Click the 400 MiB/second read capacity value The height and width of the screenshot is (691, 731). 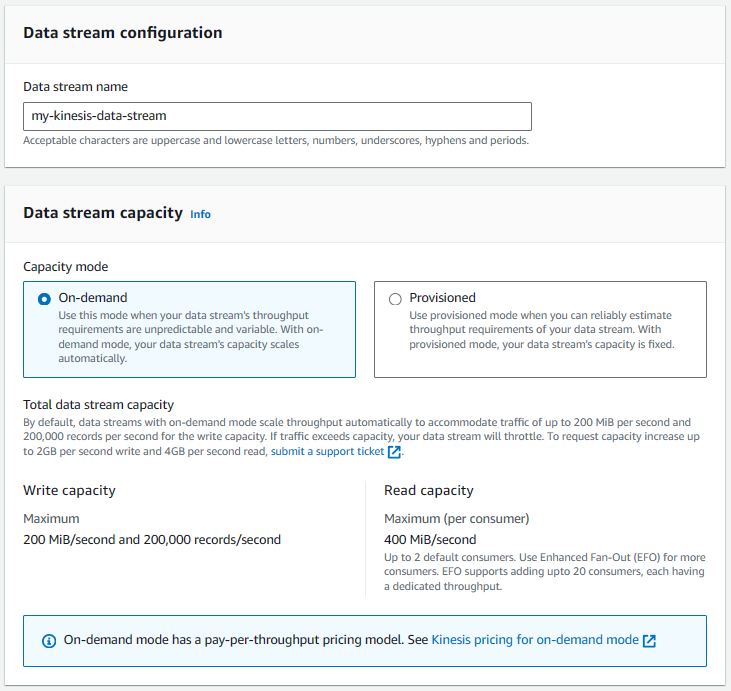point(430,539)
